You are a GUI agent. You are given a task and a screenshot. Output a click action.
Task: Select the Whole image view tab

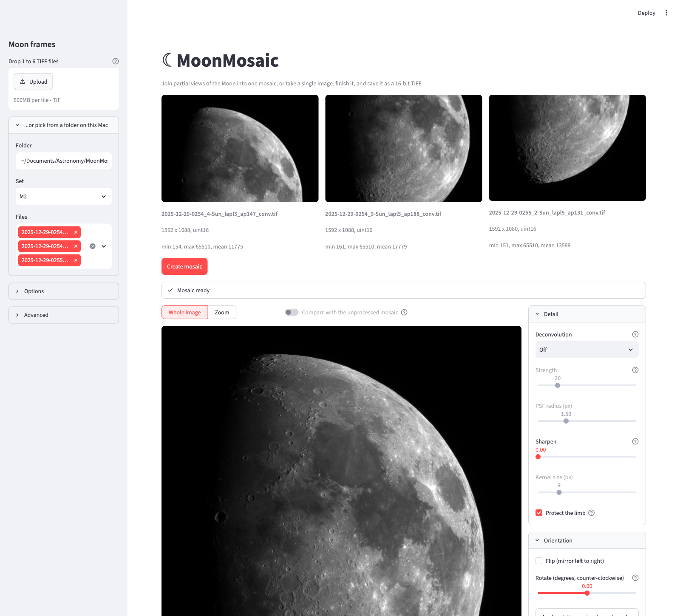[184, 312]
